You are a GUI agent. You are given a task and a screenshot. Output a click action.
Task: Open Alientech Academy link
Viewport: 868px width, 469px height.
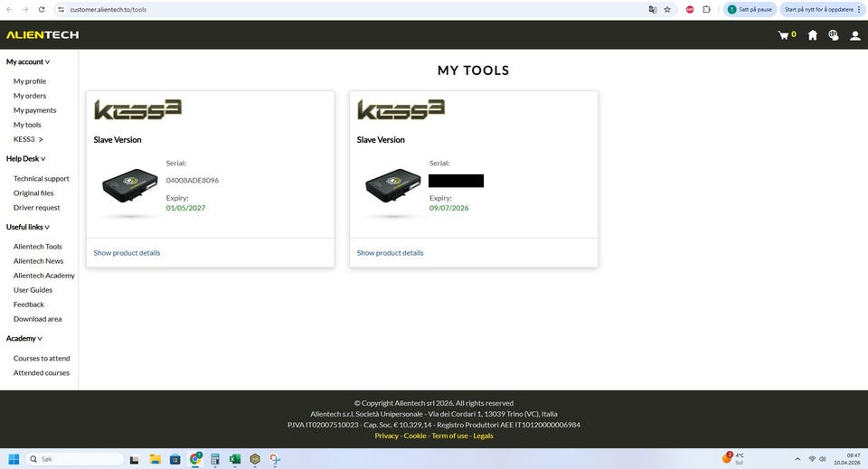[44, 276]
